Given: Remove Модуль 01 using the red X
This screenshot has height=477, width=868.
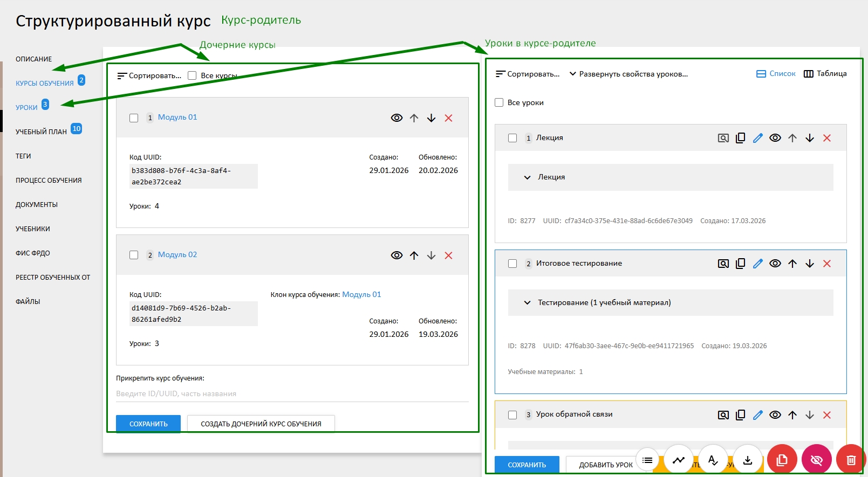Looking at the screenshot, I should [x=448, y=118].
